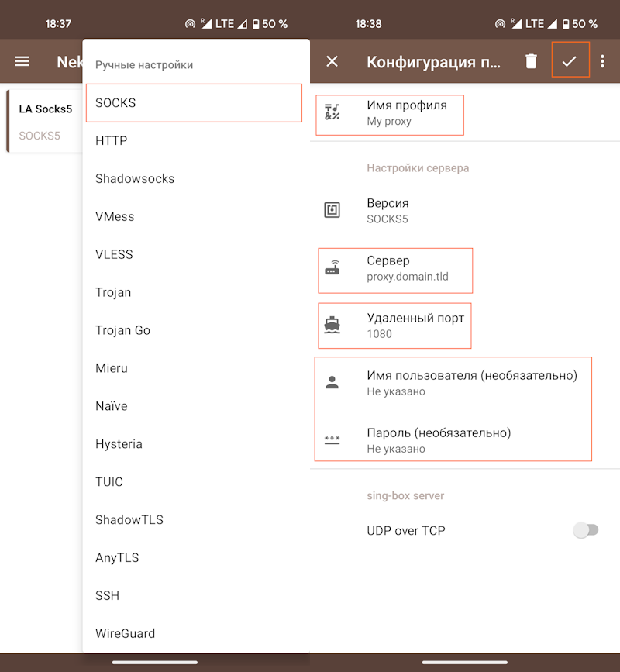Image resolution: width=620 pixels, height=672 pixels.
Task: Tap the password asterisks icon
Action: tap(332, 439)
